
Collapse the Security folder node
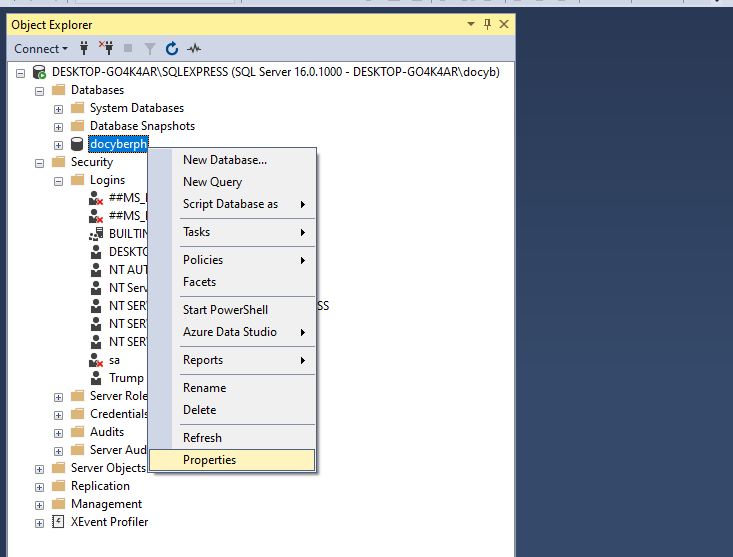pyautogui.click(x=40, y=162)
